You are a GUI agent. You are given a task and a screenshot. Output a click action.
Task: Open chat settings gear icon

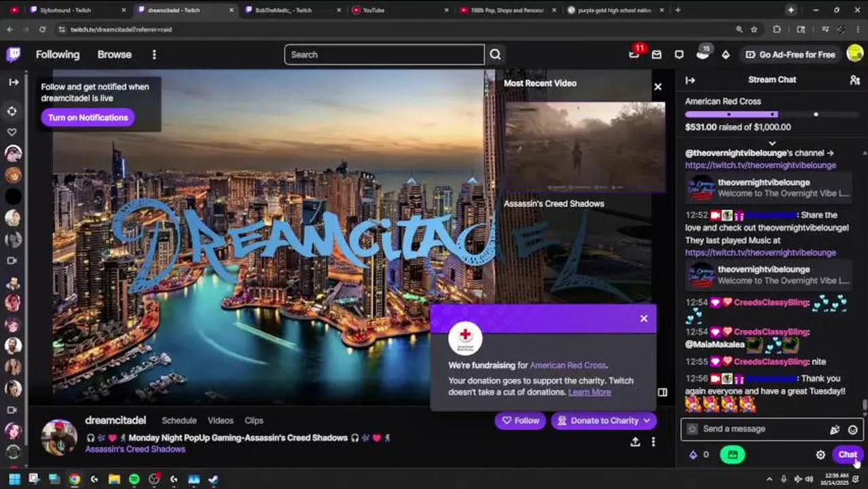[x=820, y=455]
